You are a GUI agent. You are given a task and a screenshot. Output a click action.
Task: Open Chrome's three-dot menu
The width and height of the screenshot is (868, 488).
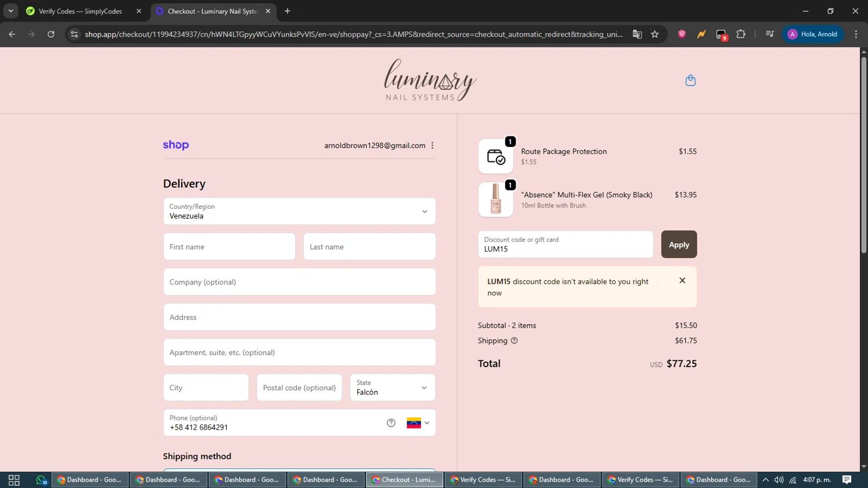click(856, 34)
